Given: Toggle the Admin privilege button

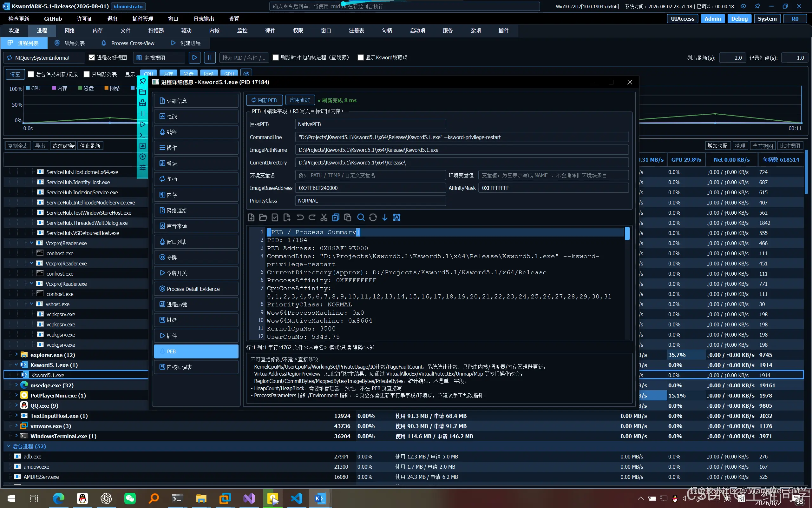Looking at the screenshot, I should pos(713,19).
